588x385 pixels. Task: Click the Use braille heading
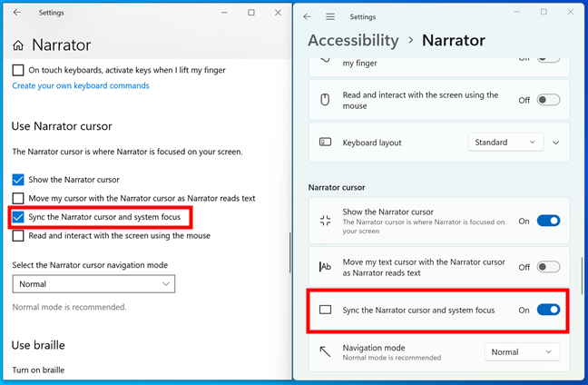38,345
